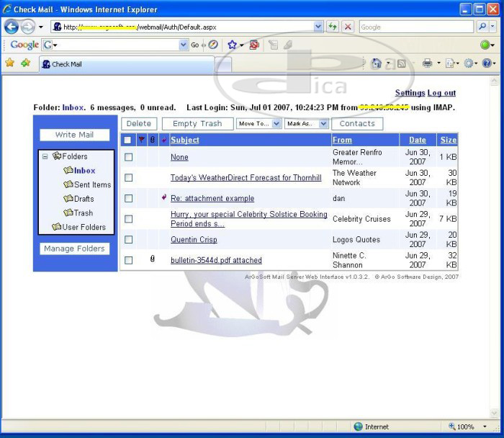Click inside the address bar URL field
This screenshot has width=504, height=438.
point(187,27)
